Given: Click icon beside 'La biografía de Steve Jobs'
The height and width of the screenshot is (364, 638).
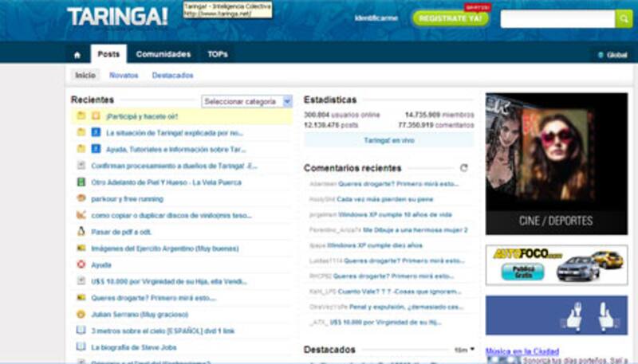Looking at the screenshot, I should (81, 347).
